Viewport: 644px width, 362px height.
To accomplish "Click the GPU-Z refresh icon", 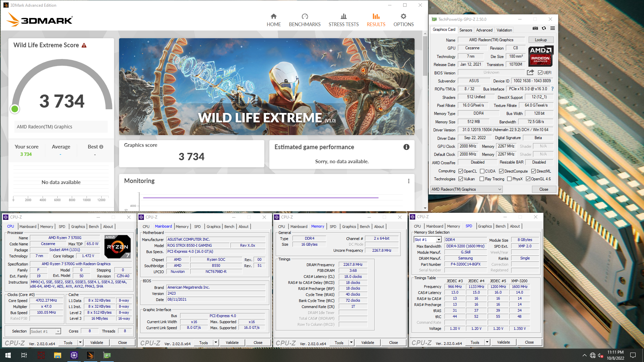I will click(544, 28).
